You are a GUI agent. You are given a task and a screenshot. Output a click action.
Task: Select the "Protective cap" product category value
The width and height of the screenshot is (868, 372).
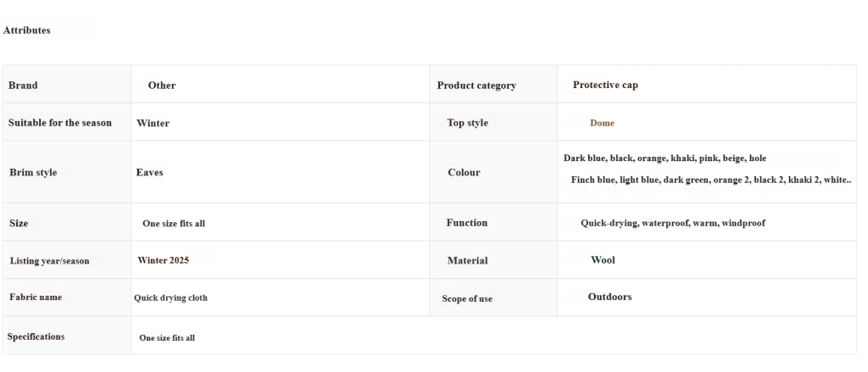pos(605,85)
